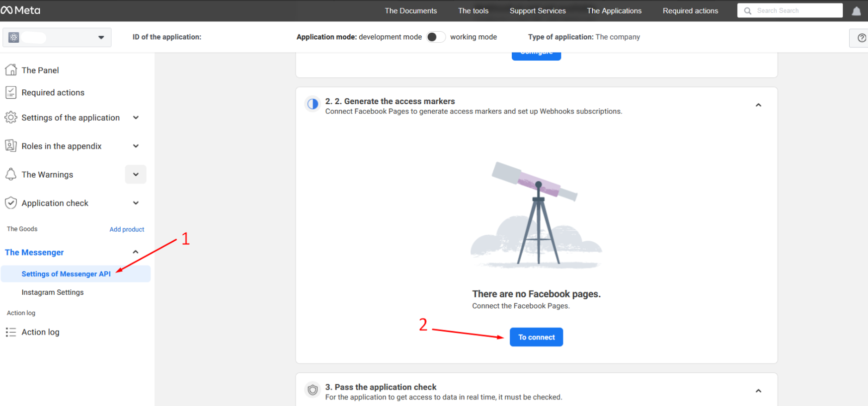Click the Add product link
This screenshot has height=406, width=868.
click(127, 229)
